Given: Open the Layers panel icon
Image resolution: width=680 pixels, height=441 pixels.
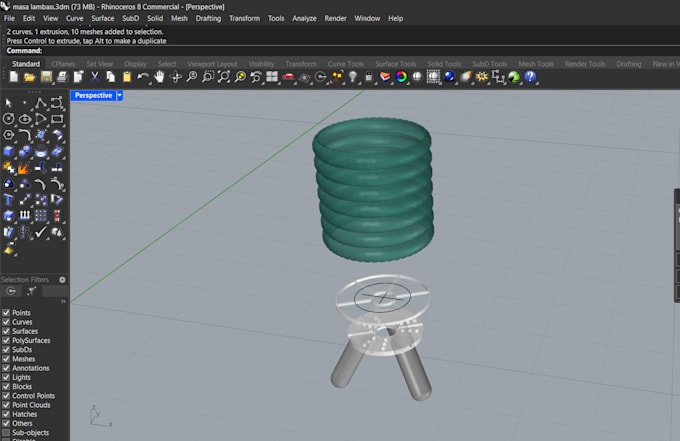Looking at the screenshot, I should [385, 77].
